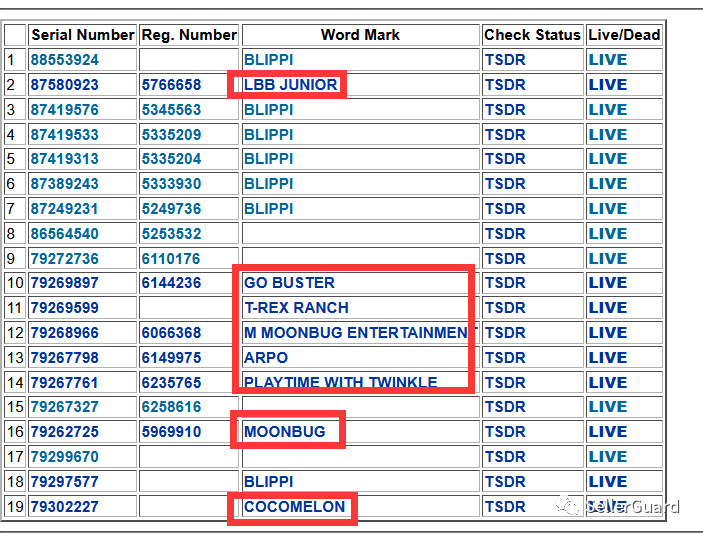Open registration number 6110176 link
This screenshot has height=535, width=703.
(171, 259)
